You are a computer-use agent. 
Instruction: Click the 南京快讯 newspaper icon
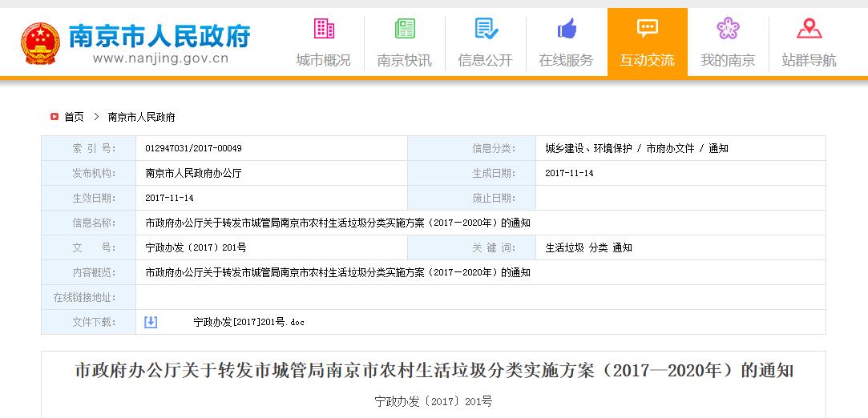405,29
